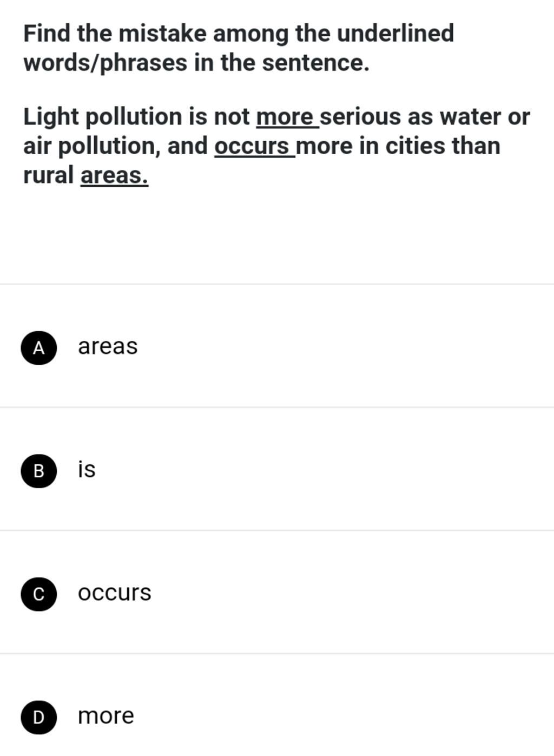Select the circled letter C badge
554x756 pixels.
(x=38, y=594)
